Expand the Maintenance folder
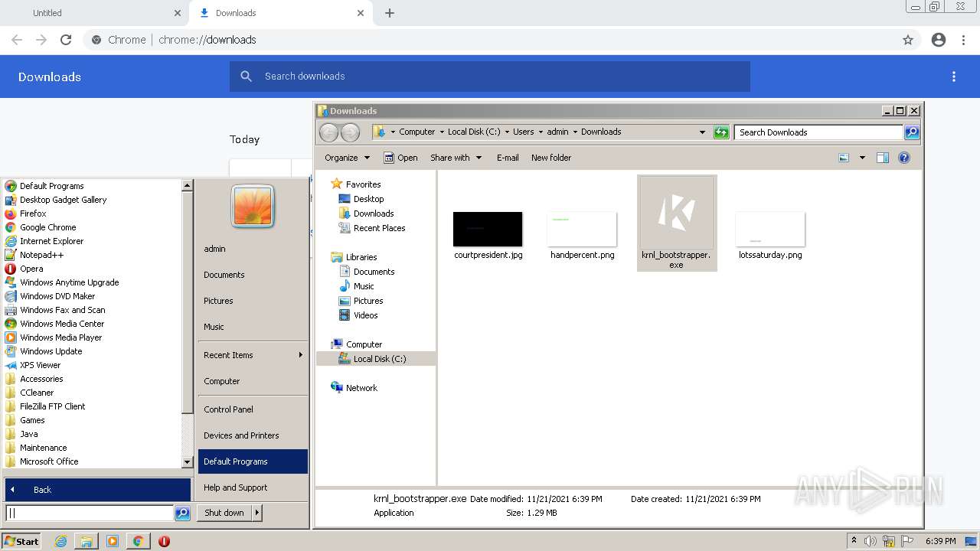980x551 pixels. (43, 448)
